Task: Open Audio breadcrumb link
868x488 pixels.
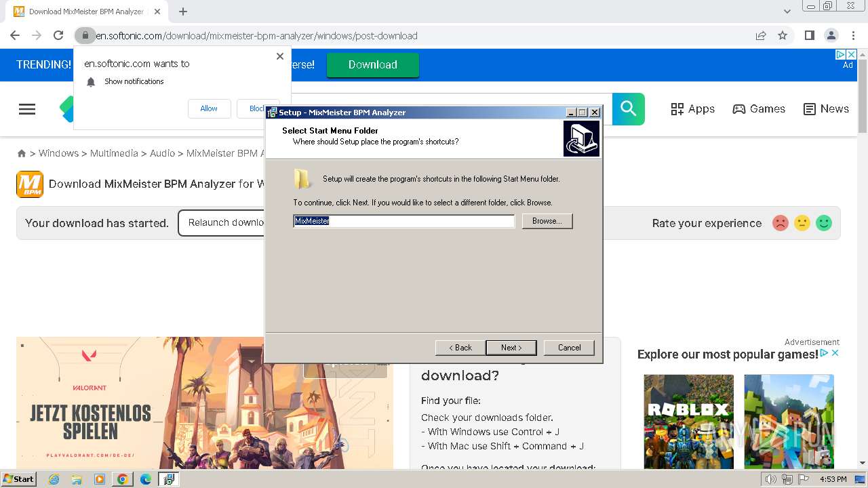Action: tap(163, 153)
